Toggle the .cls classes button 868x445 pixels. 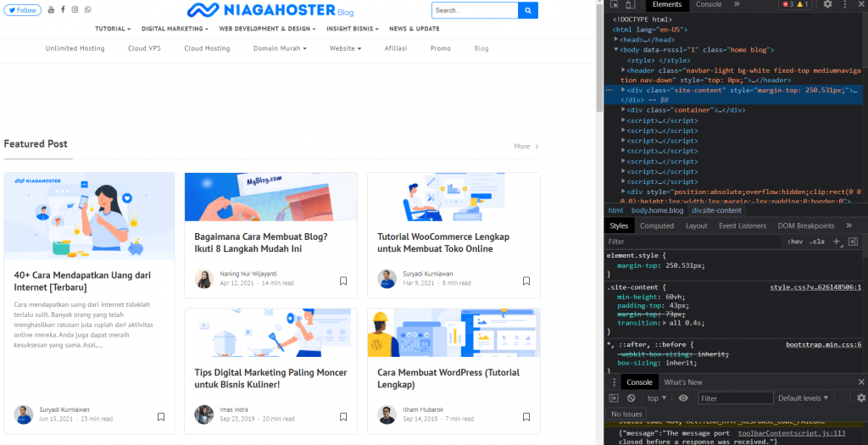(816, 242)
